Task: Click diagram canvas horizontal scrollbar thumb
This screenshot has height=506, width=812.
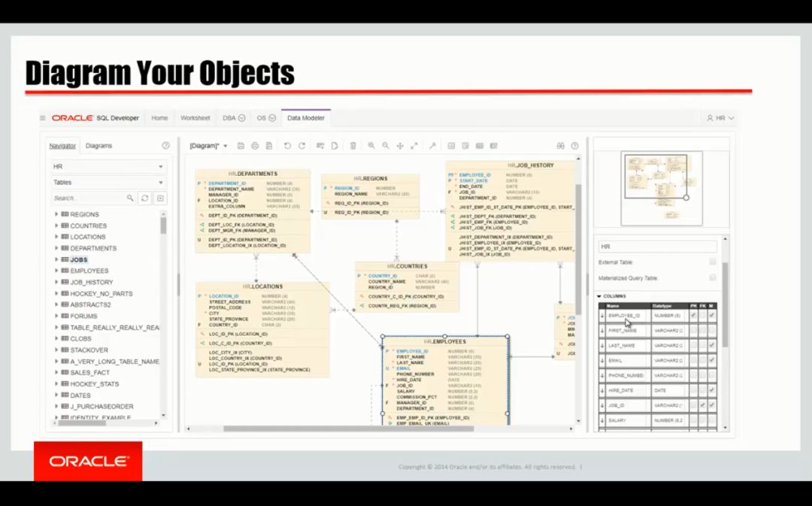Action: pyautogui.click(x=348, y=429)
